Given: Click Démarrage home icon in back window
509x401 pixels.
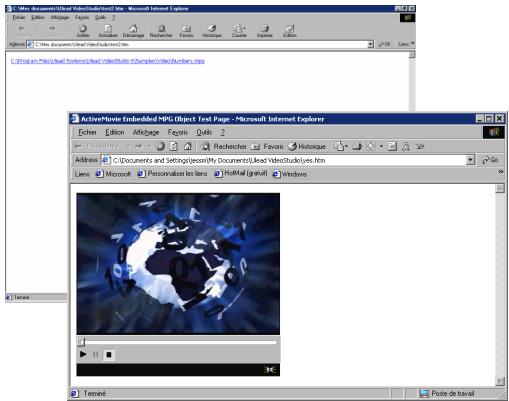Looking at the screenshot, I should (133, 31).
